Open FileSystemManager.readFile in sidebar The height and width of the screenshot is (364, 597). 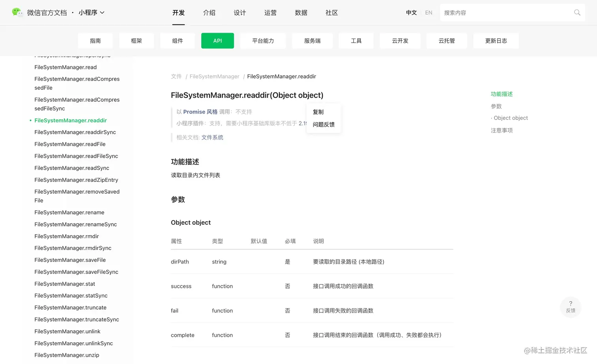click(70, 144)
